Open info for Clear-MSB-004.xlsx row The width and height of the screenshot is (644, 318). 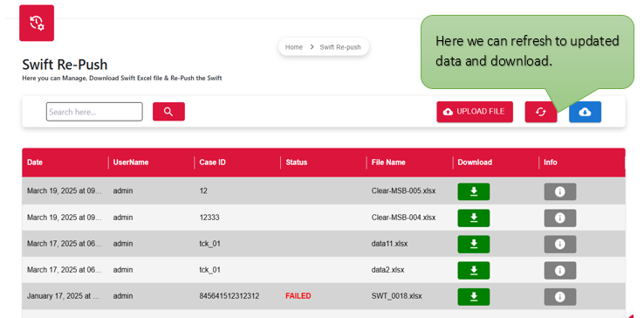[560, 218]
